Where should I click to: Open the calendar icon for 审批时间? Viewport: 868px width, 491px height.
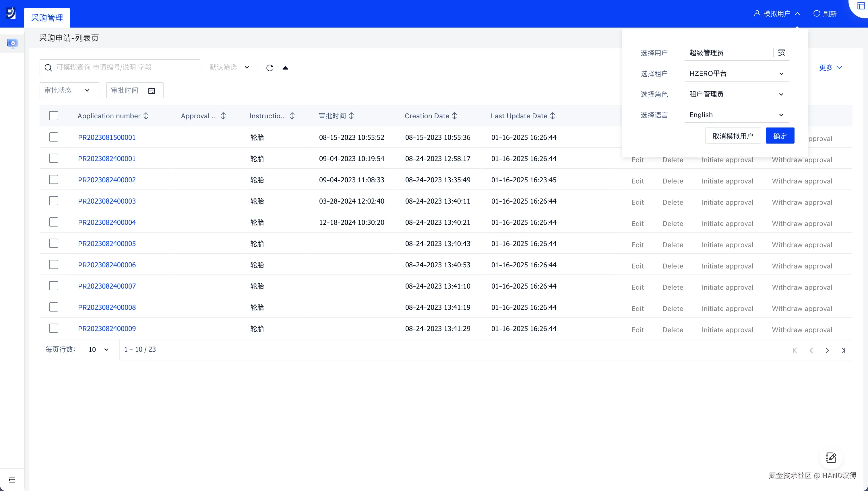click(151, 90)
